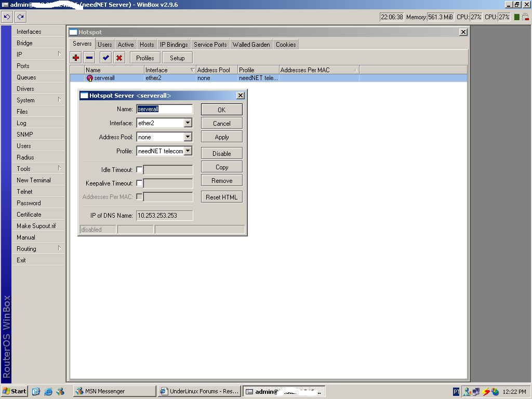Switch to the Users tab in Hotspot
The image size is (532, 399).
[104, 45]
